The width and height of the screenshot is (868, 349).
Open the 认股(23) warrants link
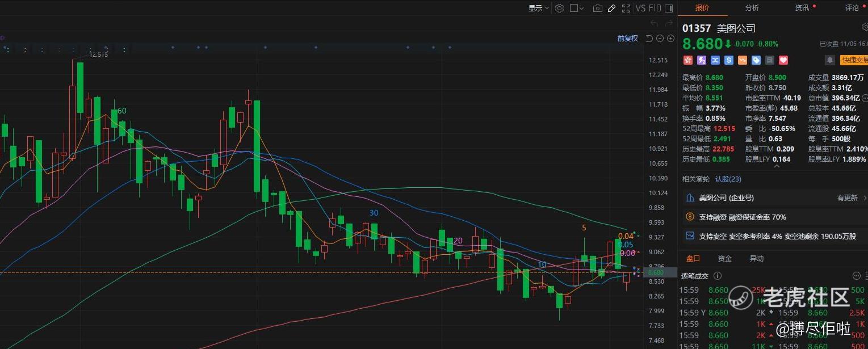coord(728,179)
